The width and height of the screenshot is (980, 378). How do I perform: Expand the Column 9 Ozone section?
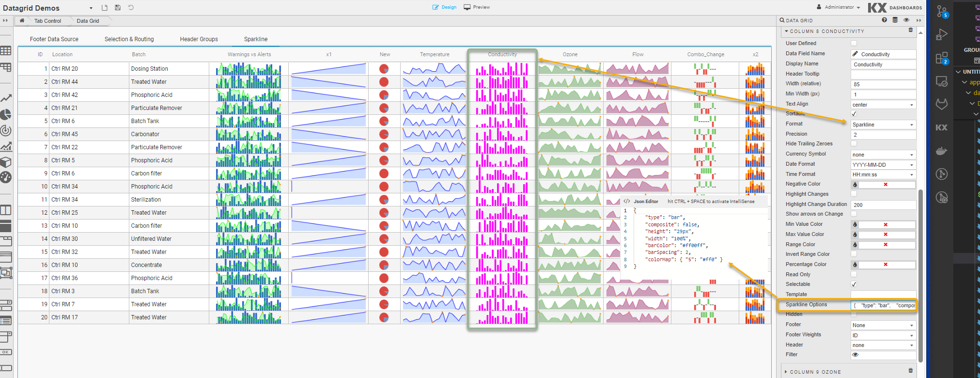[815, 372]
